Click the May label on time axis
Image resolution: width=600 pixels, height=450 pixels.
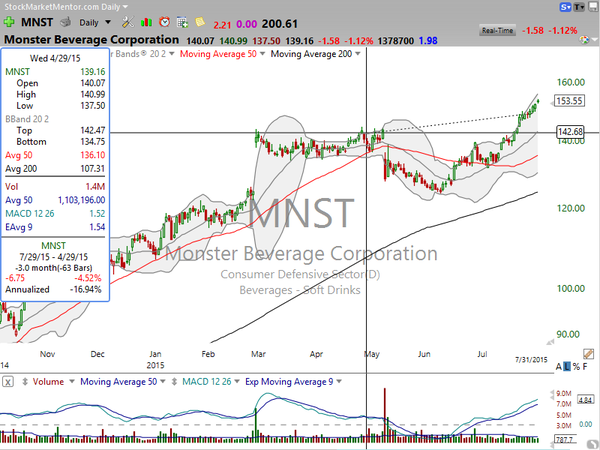click(372, 354)
